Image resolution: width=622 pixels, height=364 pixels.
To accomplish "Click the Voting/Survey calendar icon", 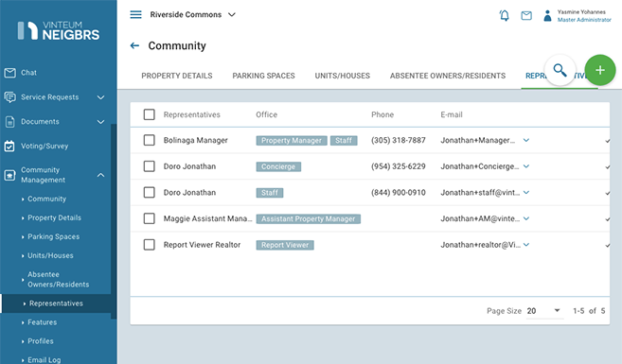I will pos(9,147).
